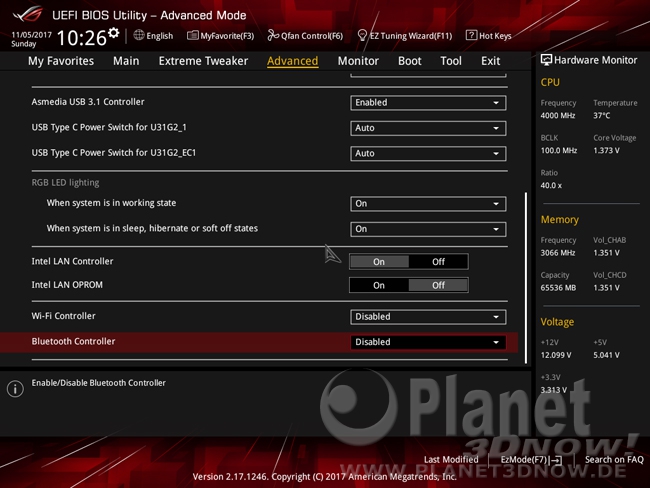Click BCLK value 100.0 MHz

[x=559, y=151]
